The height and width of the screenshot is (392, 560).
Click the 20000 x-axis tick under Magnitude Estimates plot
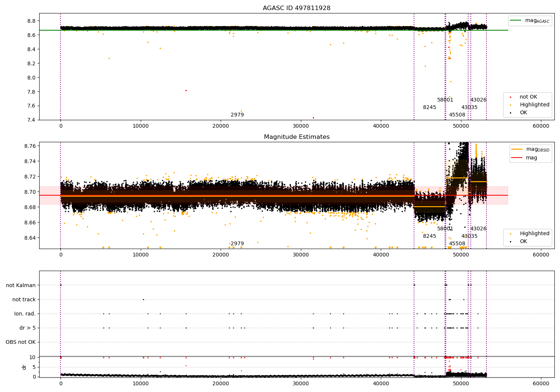[x=221, y=255]
